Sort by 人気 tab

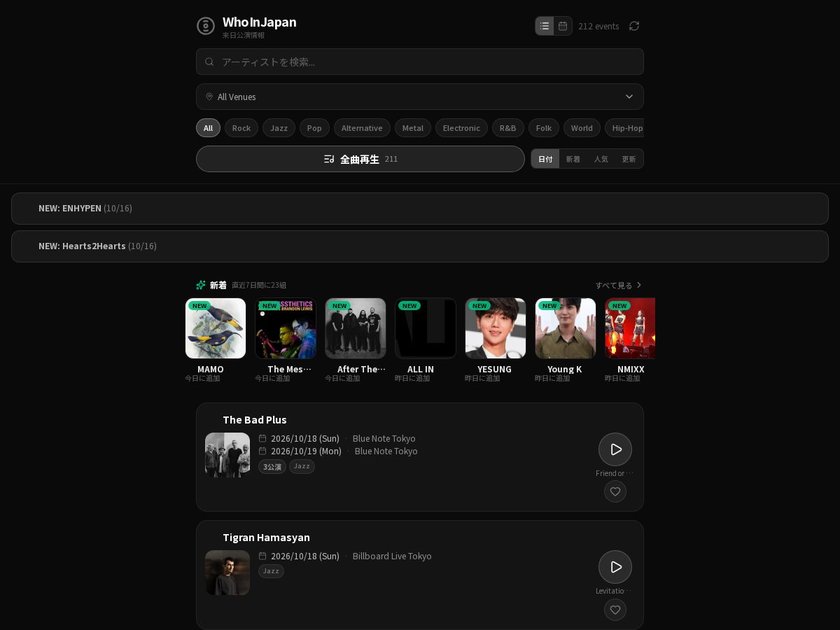pos(601,159)
